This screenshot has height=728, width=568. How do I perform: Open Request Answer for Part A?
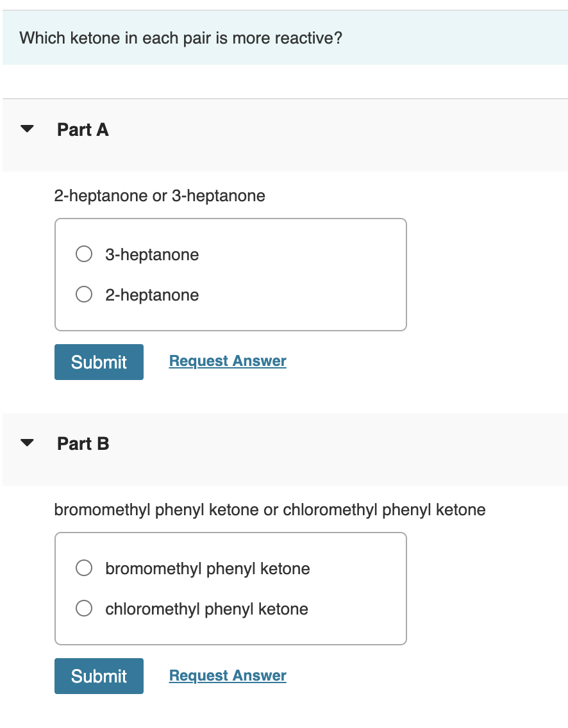[227, 360]
